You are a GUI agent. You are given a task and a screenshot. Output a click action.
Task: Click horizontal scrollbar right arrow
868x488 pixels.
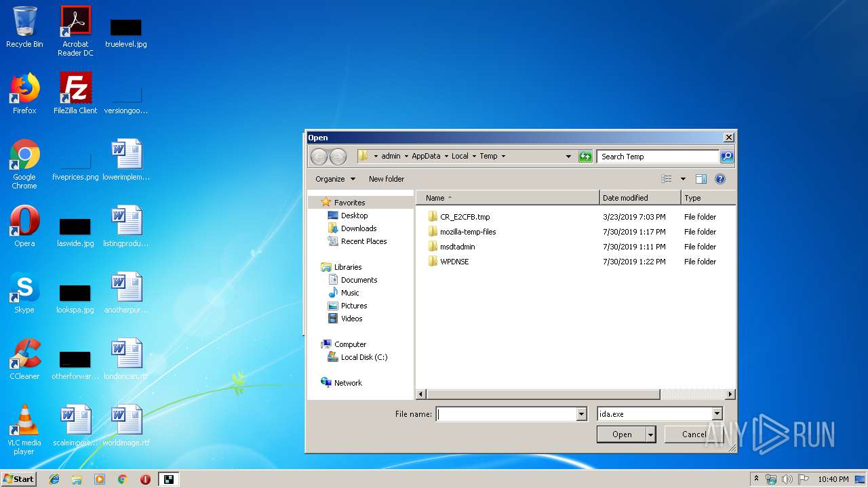[730, 394]
